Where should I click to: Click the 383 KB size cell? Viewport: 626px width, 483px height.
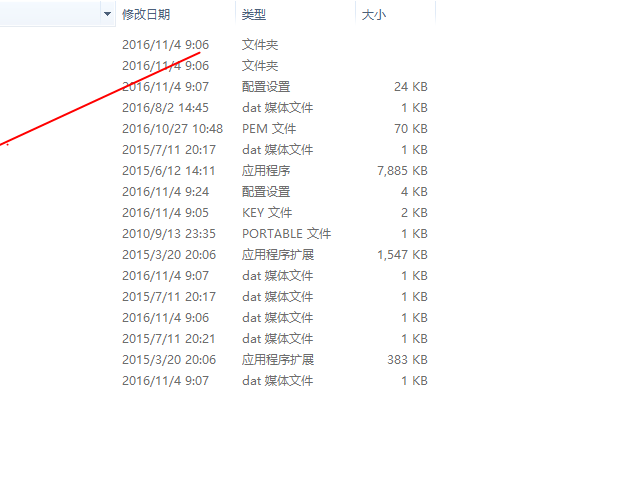tap(407, 359)
